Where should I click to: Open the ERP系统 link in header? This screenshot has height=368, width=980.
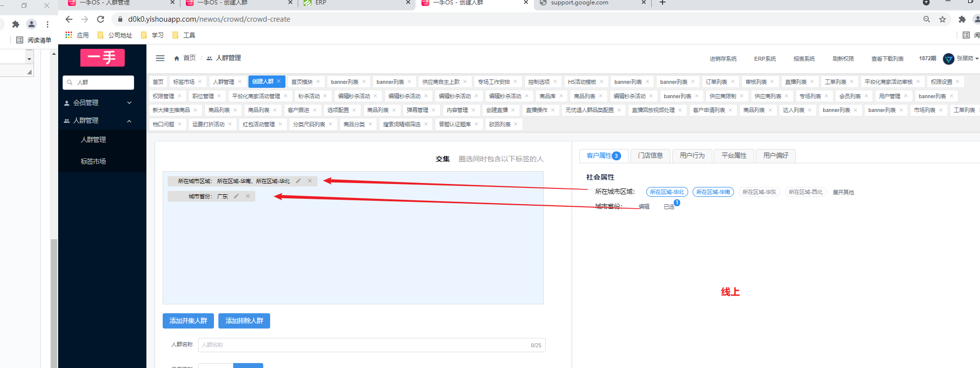pyautogui.click(x=765, y=59)
